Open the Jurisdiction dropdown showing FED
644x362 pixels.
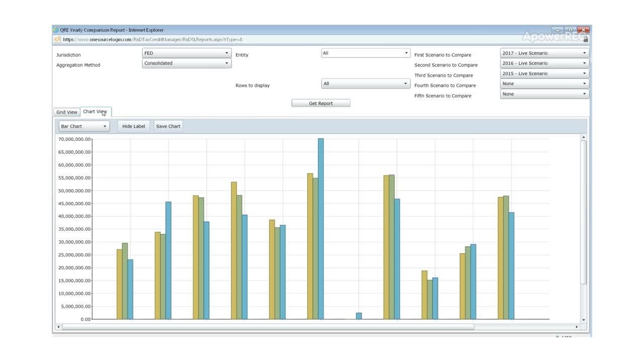click(x=186, y=53)
